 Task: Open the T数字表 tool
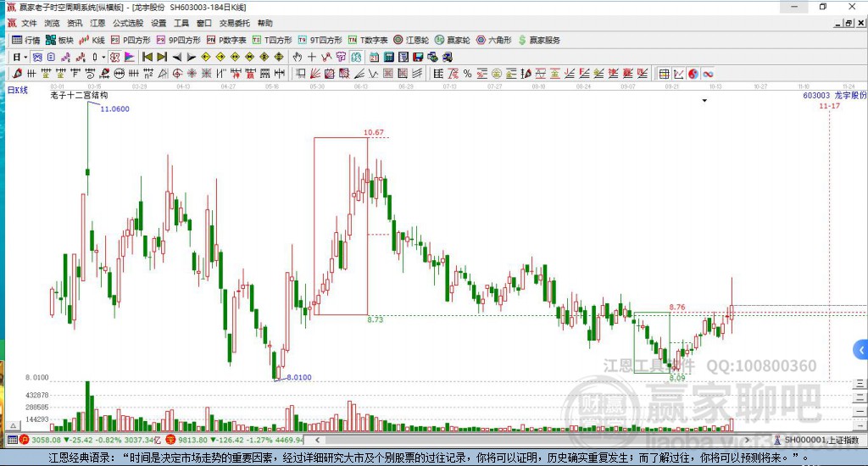368,40
